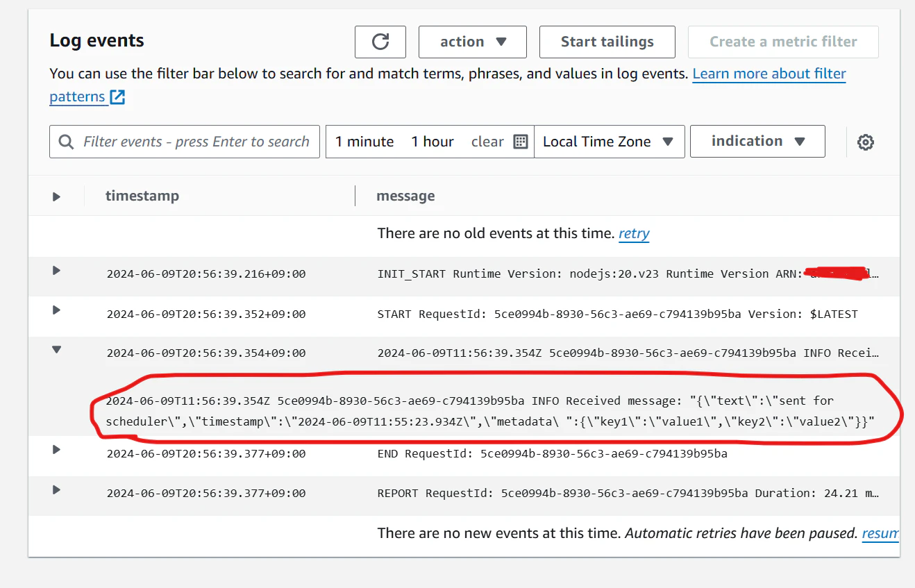
Task: Expand the REPORT RequestId log row
Action: tap(57, 489)
